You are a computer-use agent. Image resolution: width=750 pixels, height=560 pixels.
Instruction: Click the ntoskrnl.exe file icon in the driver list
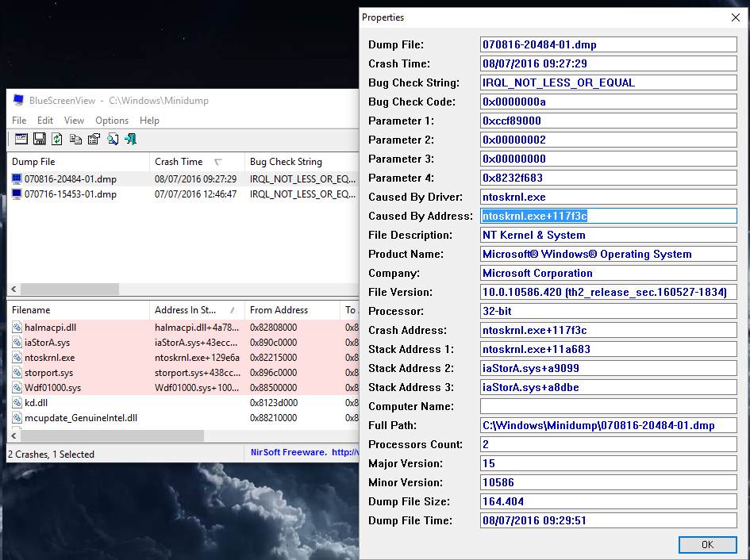tap(17, 358)
